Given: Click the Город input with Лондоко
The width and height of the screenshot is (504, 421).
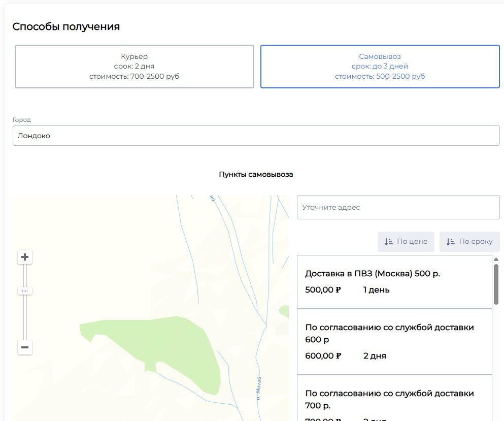Looking at the screenshot, I should point(256,136).
